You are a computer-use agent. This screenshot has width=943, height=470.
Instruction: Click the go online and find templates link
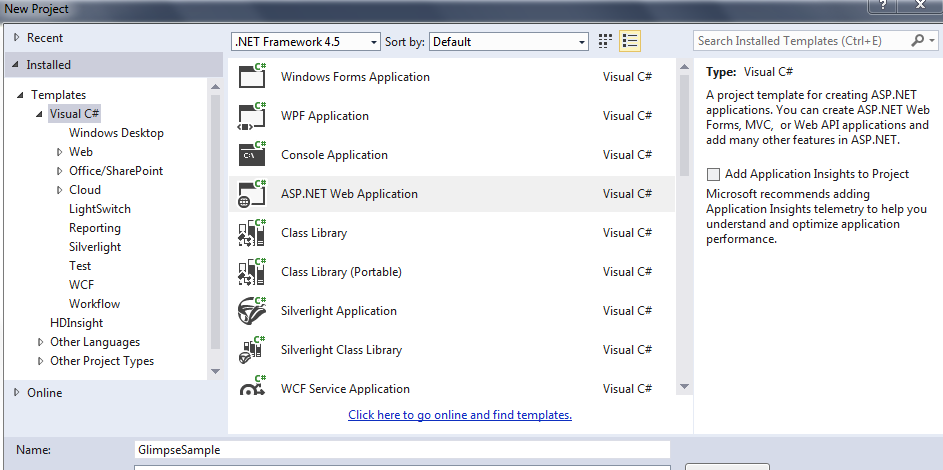[460, 415]
